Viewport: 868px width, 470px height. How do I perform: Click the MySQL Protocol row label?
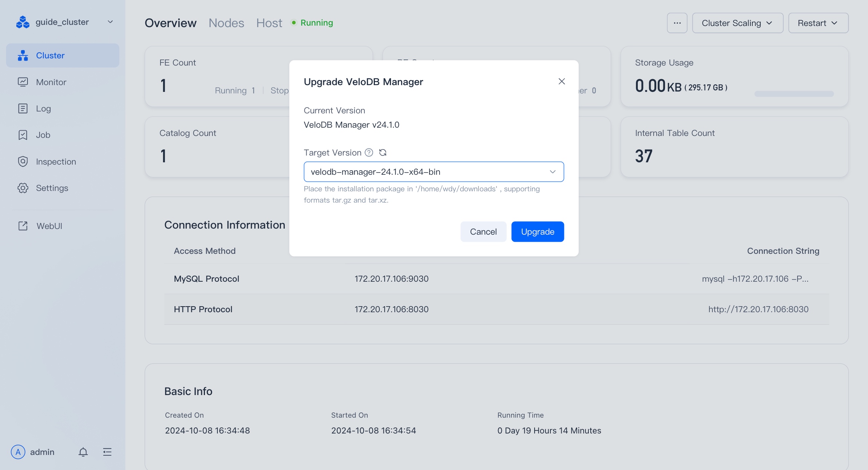(x=206, y=279)
